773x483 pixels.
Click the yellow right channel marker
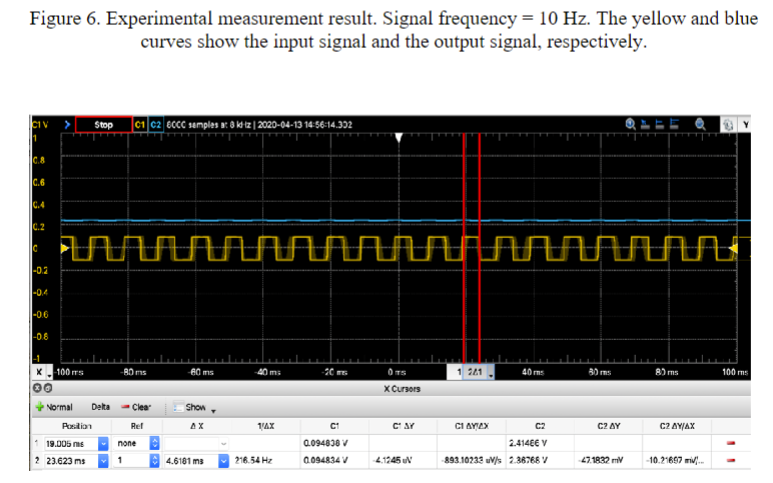(734, 248)
